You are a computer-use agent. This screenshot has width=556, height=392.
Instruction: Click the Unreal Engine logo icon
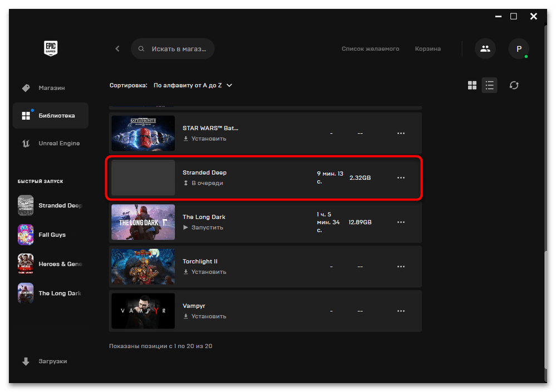point(26,143)
